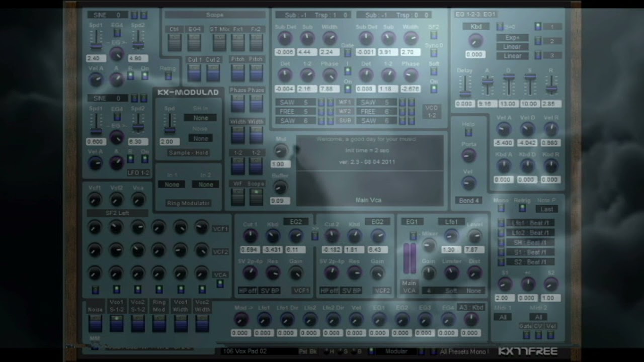The height and width of the screenshot is (362, 644).
Task: Turn the Buffer knob above value 9.09
Action: pyautogui.click(x=280, y=188)
